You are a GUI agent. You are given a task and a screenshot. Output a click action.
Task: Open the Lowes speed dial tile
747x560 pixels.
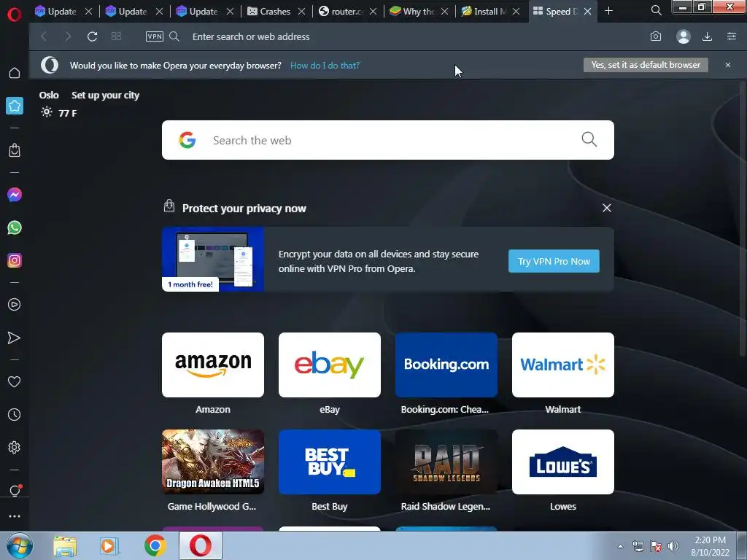[563, 462]
